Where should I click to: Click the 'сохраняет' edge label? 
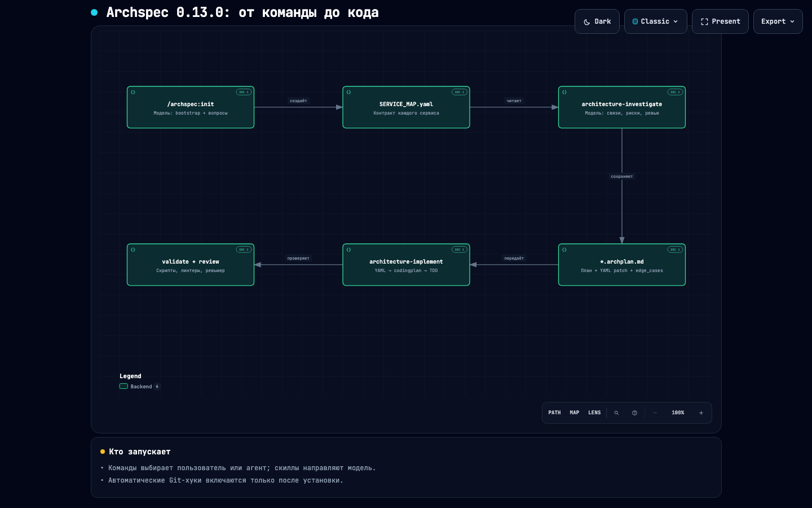click(x=622, y=177)
